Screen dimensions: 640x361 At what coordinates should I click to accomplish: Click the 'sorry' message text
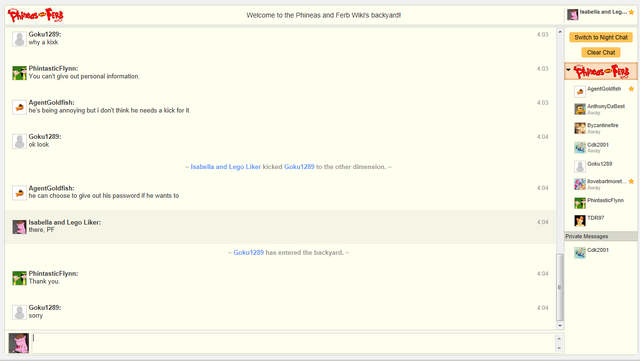(36, 316)
